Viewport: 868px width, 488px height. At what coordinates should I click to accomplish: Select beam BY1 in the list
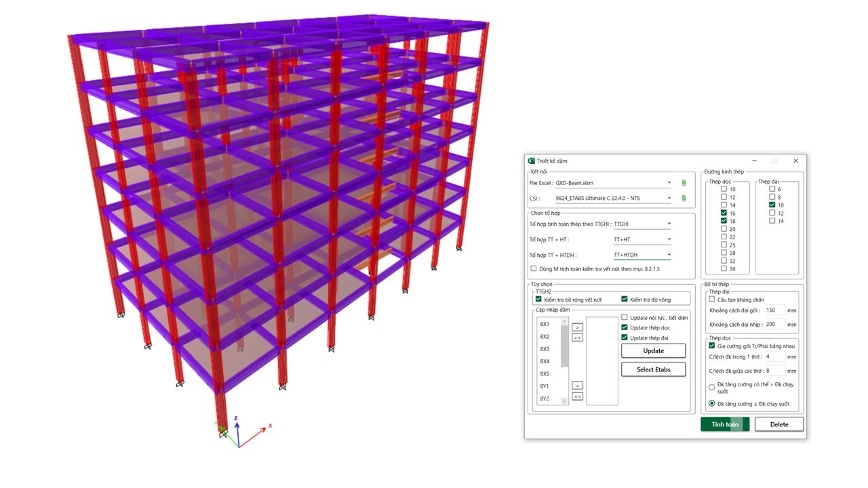point(545,386)
